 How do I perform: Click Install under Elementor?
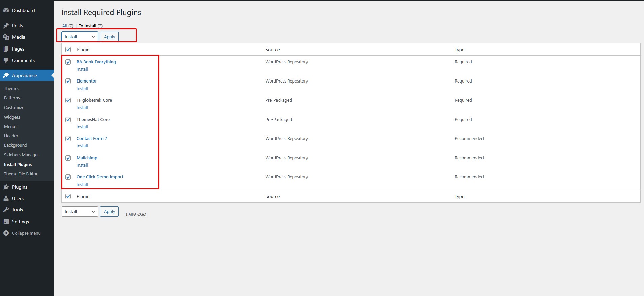(x=82, y=89)
